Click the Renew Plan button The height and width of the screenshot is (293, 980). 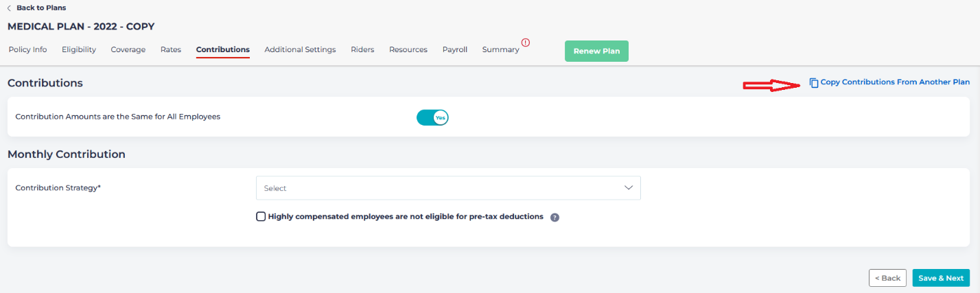[x=596, y=51]
